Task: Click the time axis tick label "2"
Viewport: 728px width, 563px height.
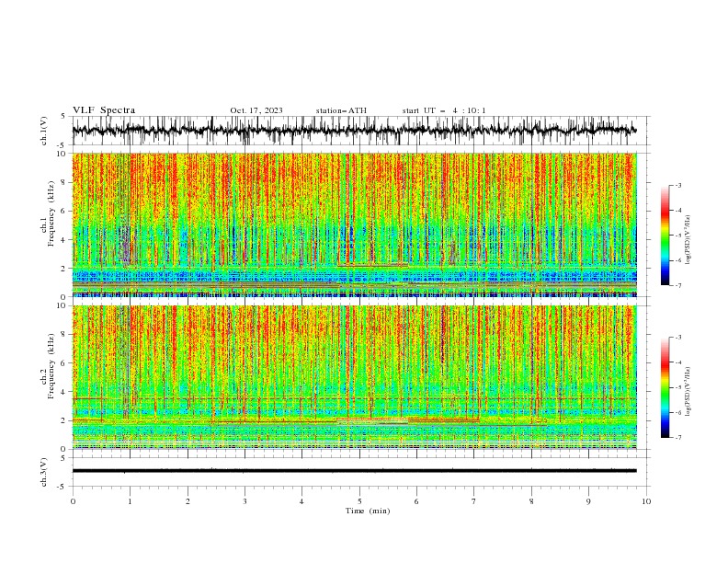Action: 188,501
